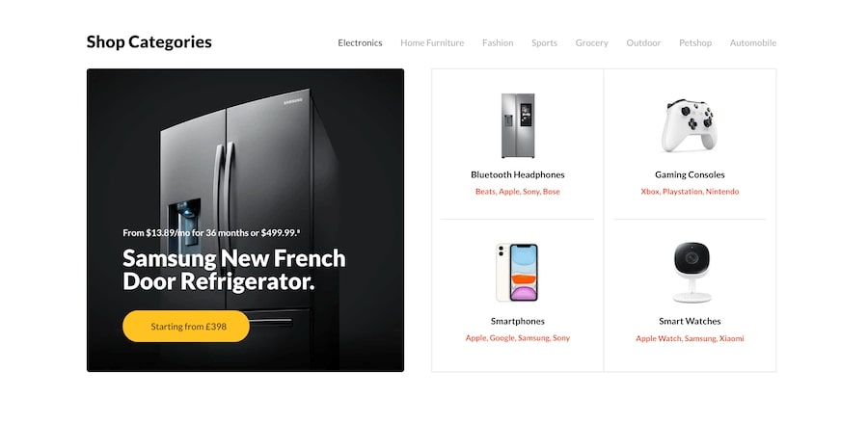
Task: Click the white security camera image
Action: click(692, 272)
